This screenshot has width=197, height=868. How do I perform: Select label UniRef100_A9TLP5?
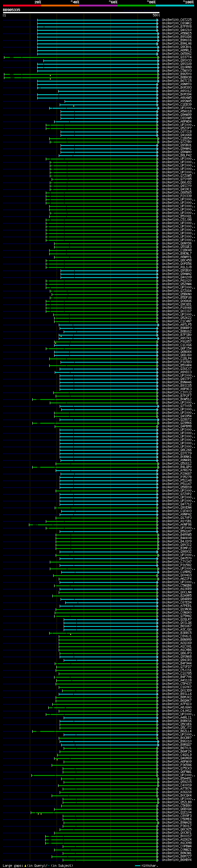click(176, 325)
